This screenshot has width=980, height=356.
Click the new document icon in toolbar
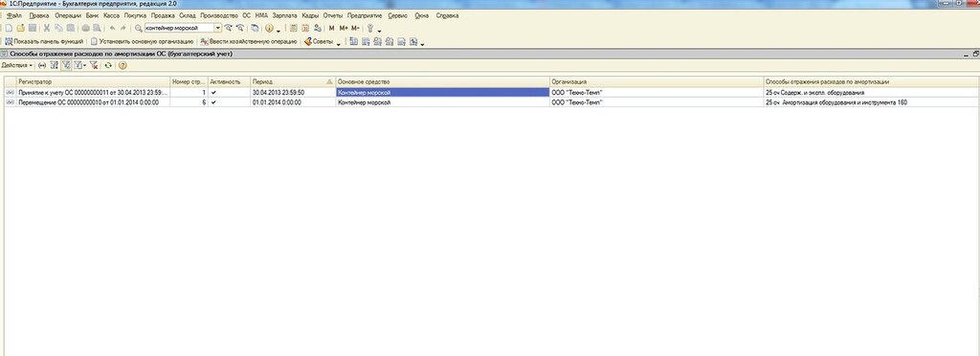pos(9,28)
